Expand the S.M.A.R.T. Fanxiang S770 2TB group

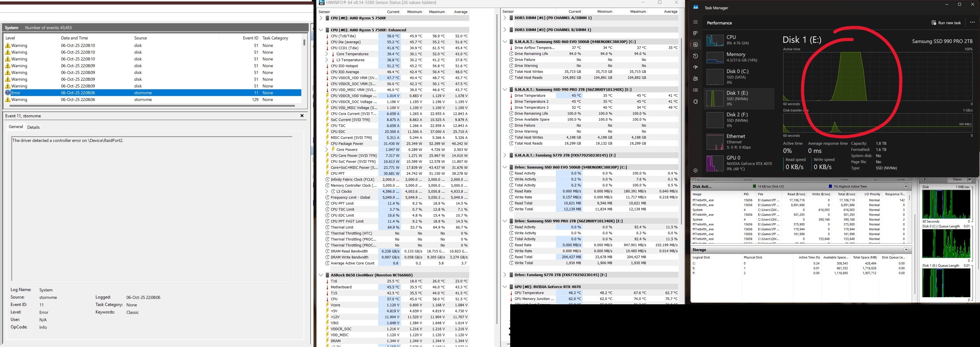coord(504,155)
